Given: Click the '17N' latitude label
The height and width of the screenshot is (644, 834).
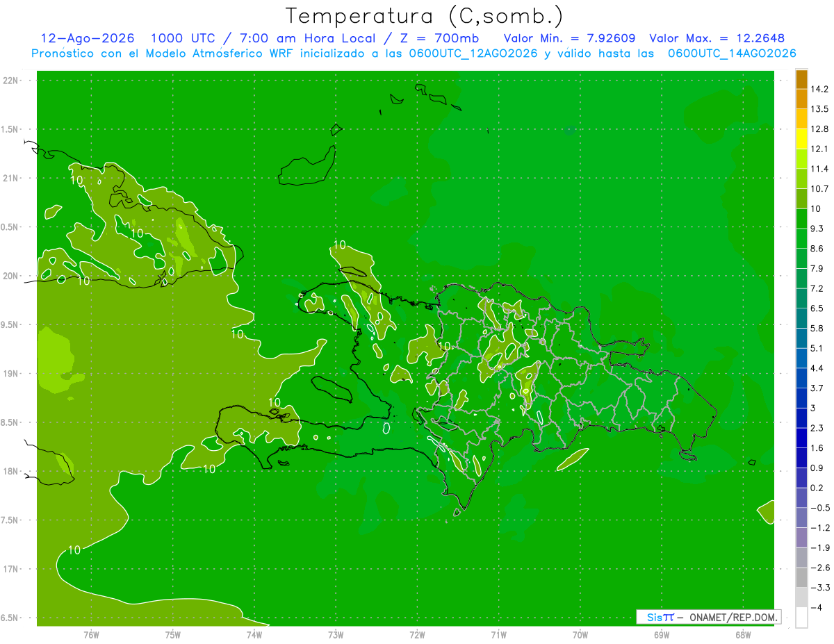Looking at the screenshot, I should (10, 569).
